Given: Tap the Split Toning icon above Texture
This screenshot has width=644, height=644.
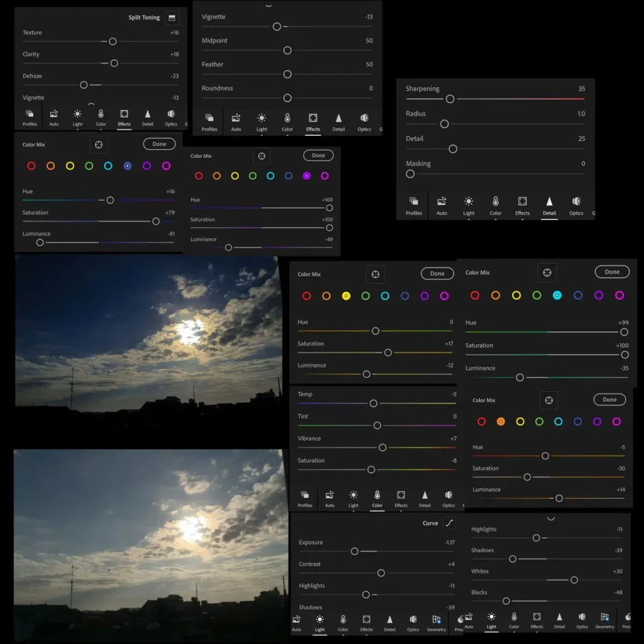Looking at the screenshot, I should click(172, 18).
